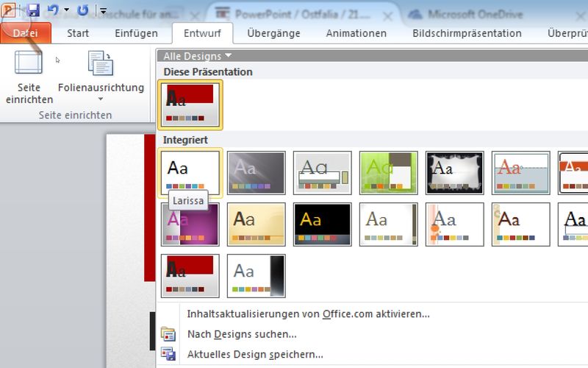Screen dimensions: 588x368
Task: Click icon beside Aktuelles Design speichern
Action: tap(168, 355)
